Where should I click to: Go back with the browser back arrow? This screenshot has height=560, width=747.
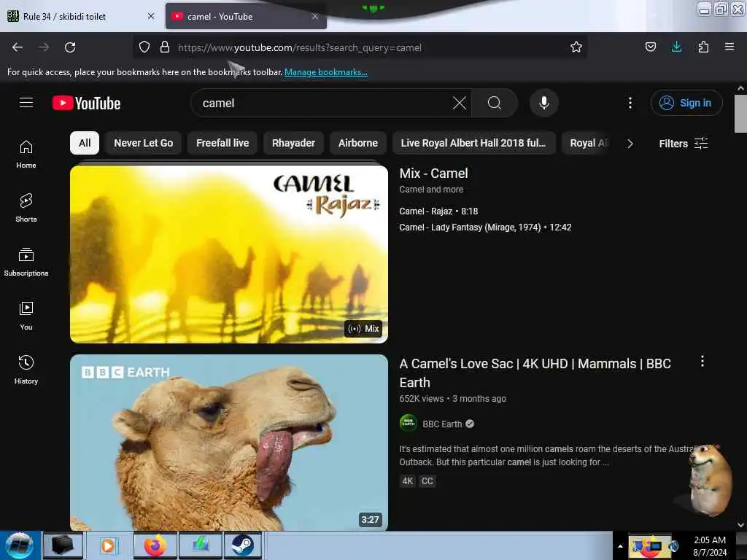pos(18,47)
